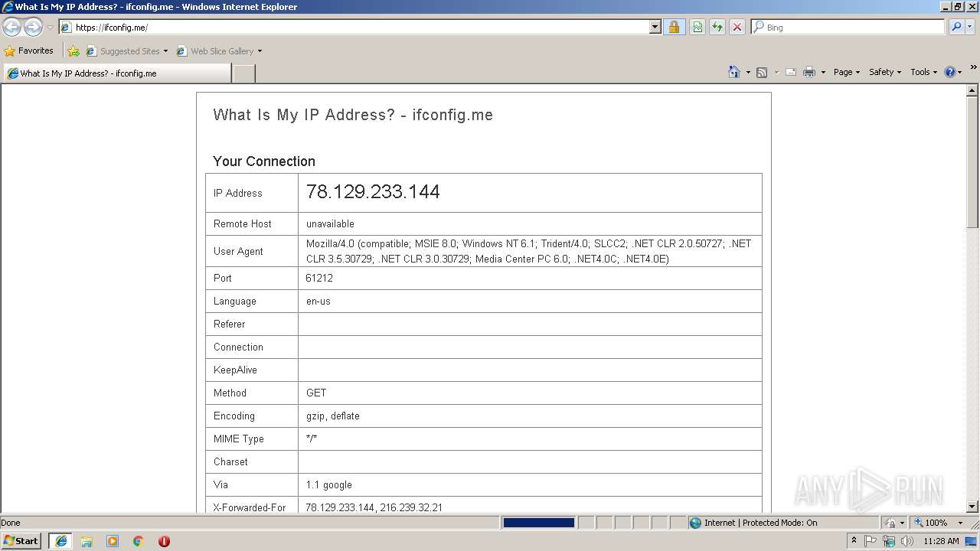
Task: Click the Read Mail envelope icon
Action: [791, 72]
